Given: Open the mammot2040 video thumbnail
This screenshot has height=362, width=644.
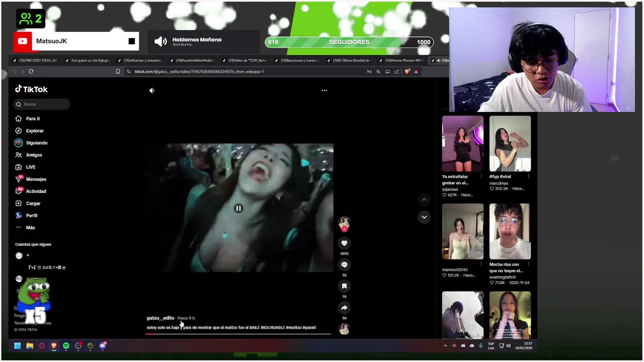Looking at the screenshot, I should pyautogui.click(x=463, y=231).
